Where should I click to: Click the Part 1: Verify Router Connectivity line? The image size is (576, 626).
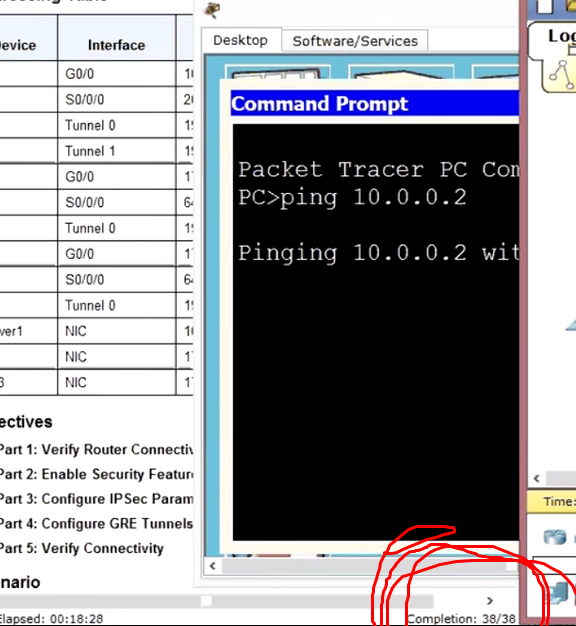[96, 450]
